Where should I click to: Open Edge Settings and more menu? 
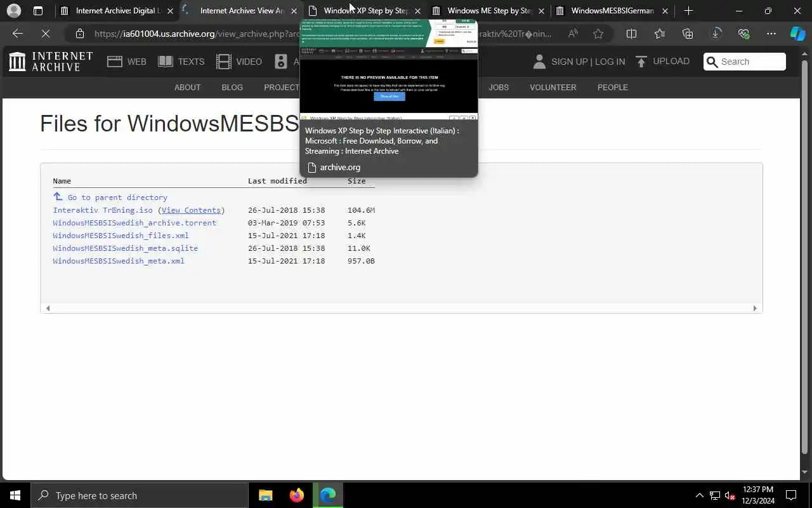pos(771,34)
